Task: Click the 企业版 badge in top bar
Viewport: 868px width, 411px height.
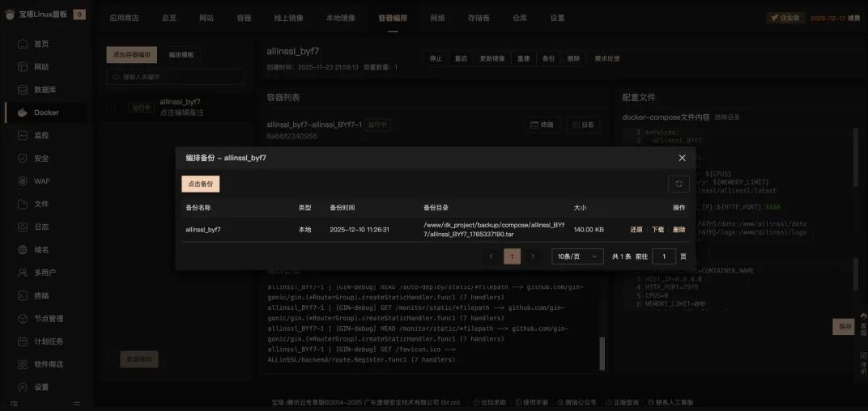Action: [785, 18]
